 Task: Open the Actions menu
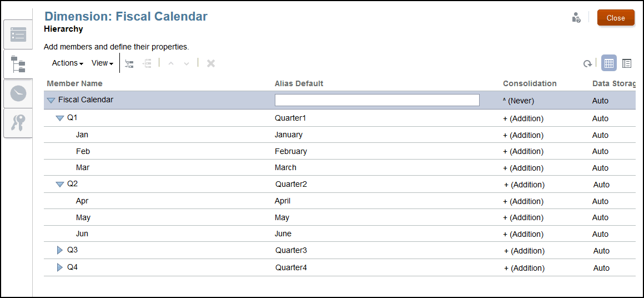pos(67,63)
